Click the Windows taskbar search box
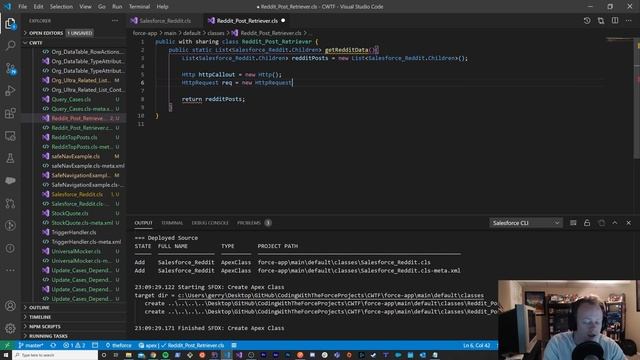The width and height of the screenshot is (640, 360). click(55, 355)
